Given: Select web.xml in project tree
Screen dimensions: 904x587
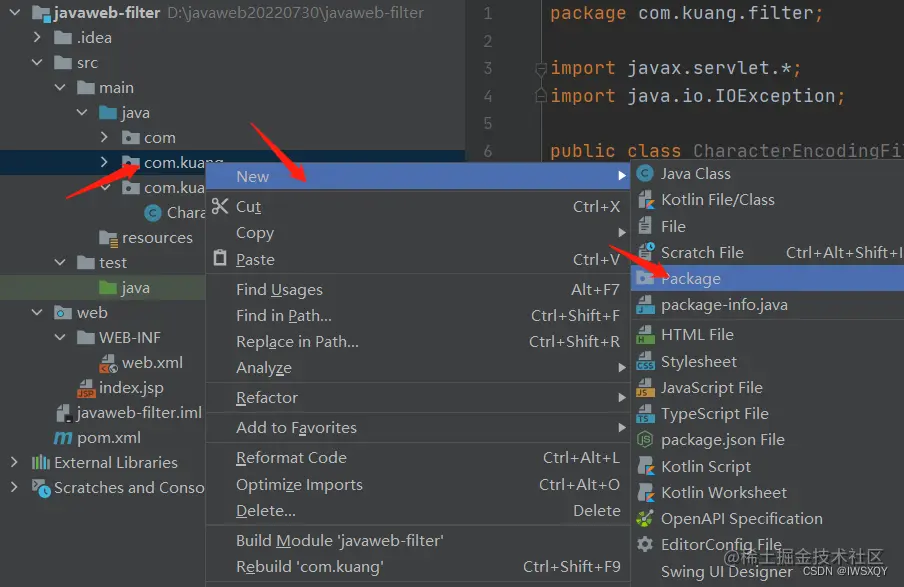Looking at the screenshot, I should 152,363.
